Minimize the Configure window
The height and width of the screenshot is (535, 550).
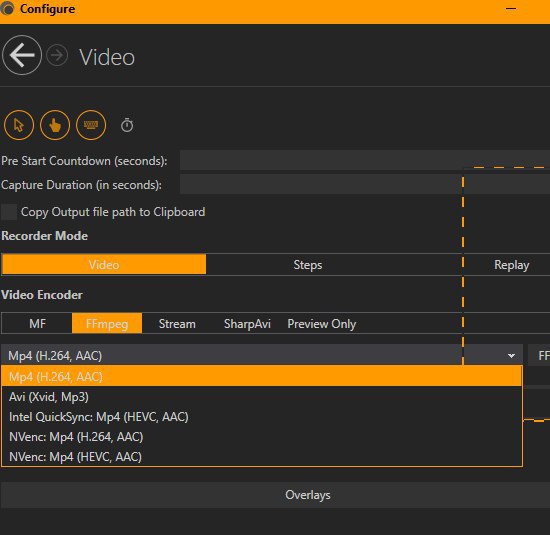[x=511, y=9]
